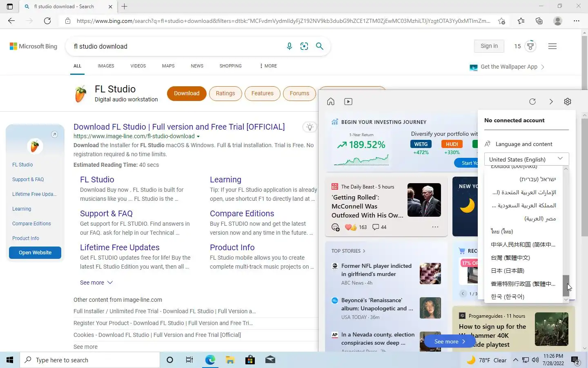Viewport: 588px width, 368px height.
Task: Open Mail app from taskbar
Action: click(270, 360)
